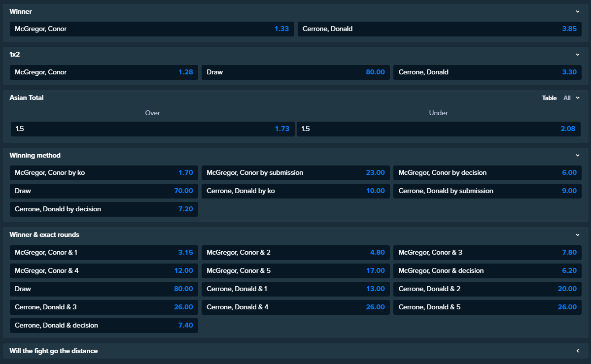Pick Over 1.5 rounds at 1.73
This screenshot has height=364, width=591.
(x=153, y=129)
